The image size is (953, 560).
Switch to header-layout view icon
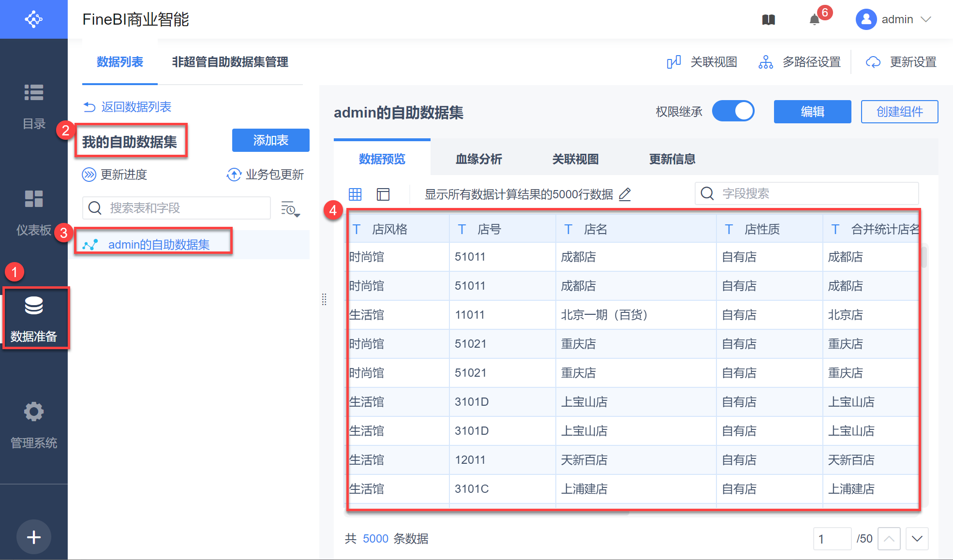(383, 194)
